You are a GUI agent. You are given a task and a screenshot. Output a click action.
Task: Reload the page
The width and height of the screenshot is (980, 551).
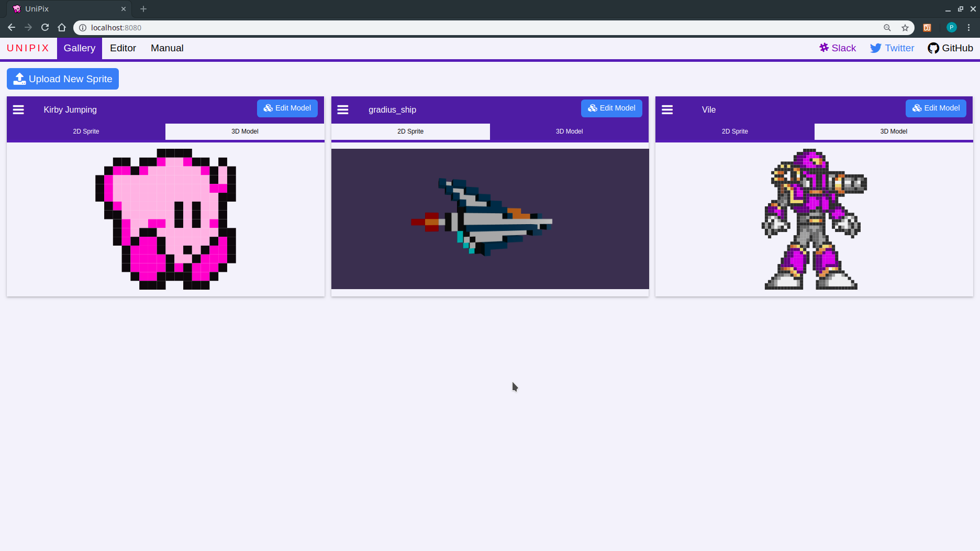[45, 27]
